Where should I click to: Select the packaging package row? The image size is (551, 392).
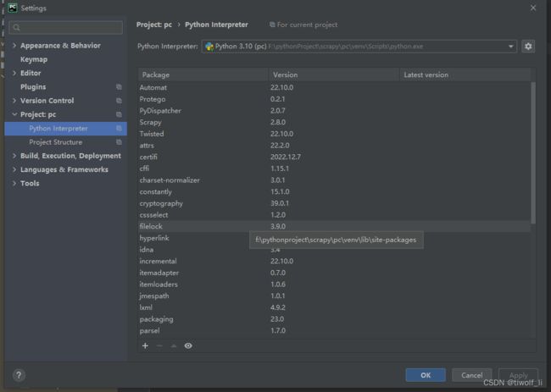coord(334,319)
